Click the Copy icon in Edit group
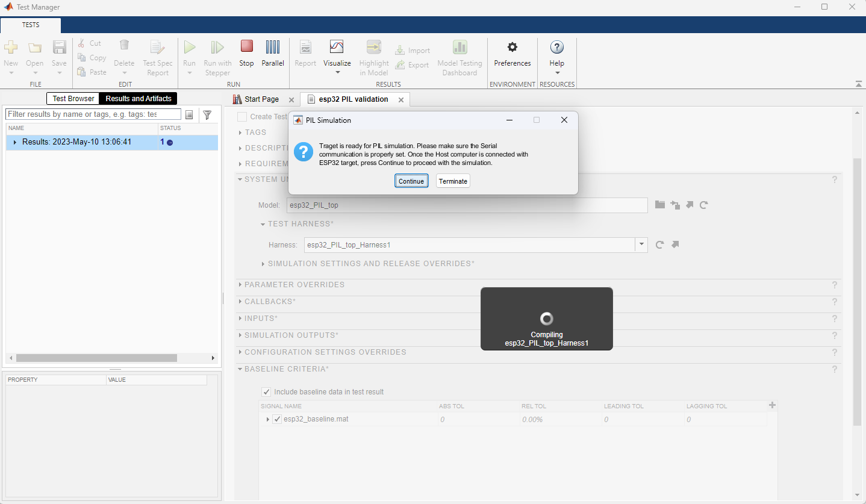This screenshot has width=866, height=504. pos(82,58)
